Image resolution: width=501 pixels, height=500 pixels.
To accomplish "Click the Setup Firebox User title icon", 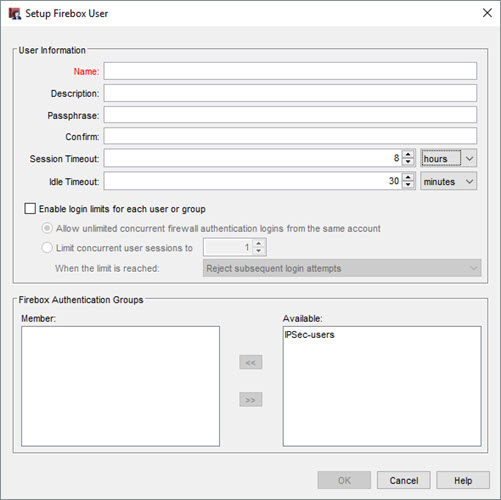I will pyautogui.click(x=15, y=14).
